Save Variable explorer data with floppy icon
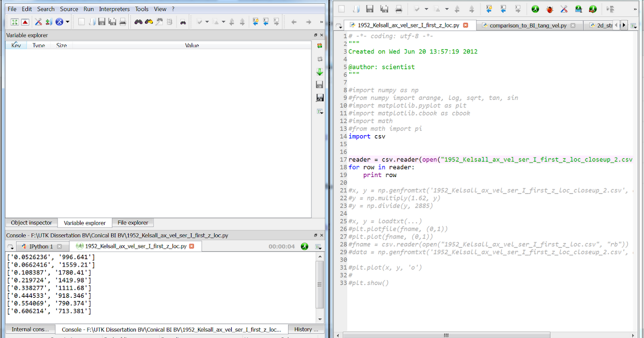Screen dimensions: 644x338 point(319,84)
